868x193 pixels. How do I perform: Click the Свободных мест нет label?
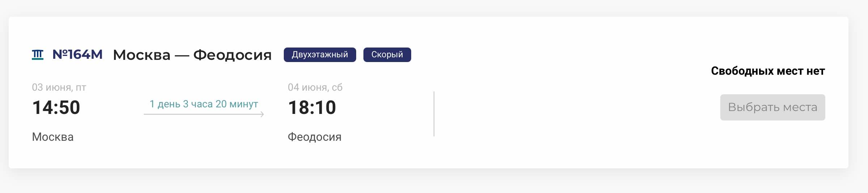768,71
